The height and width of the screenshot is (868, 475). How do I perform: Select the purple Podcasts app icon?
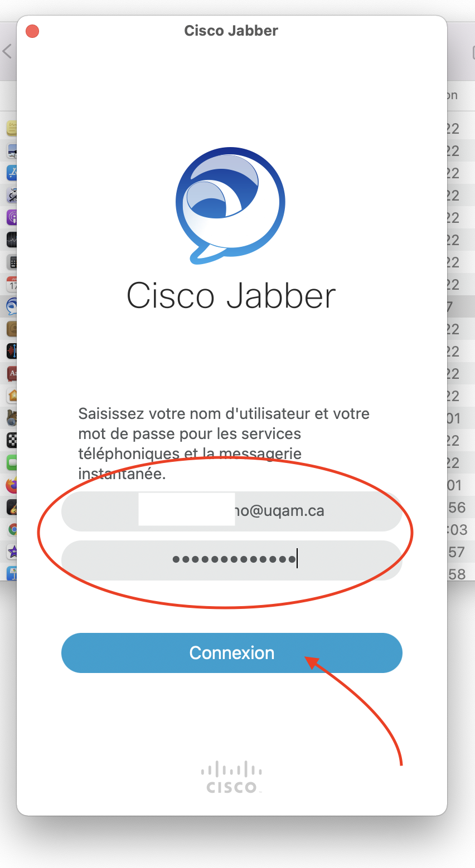12,217
